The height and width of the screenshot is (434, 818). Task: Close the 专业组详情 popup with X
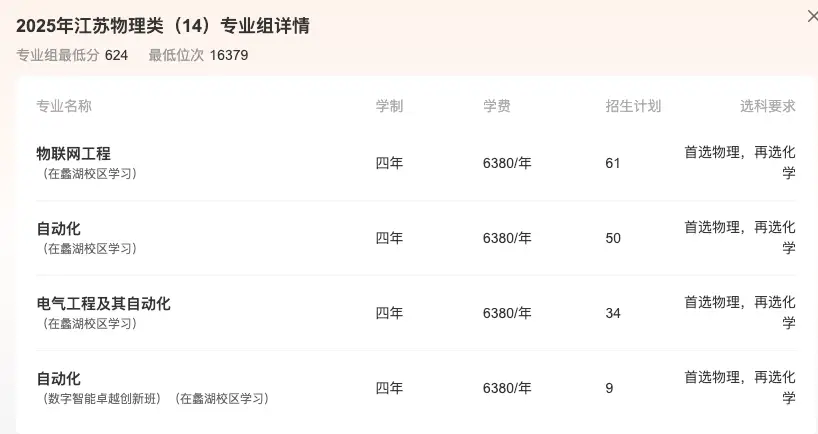[811, 15]
